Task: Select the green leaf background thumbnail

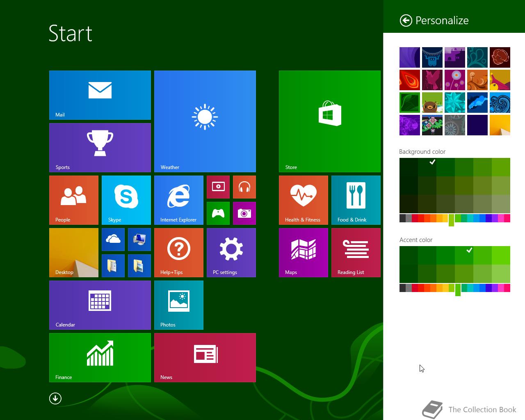Action: (x=410, y=103)
